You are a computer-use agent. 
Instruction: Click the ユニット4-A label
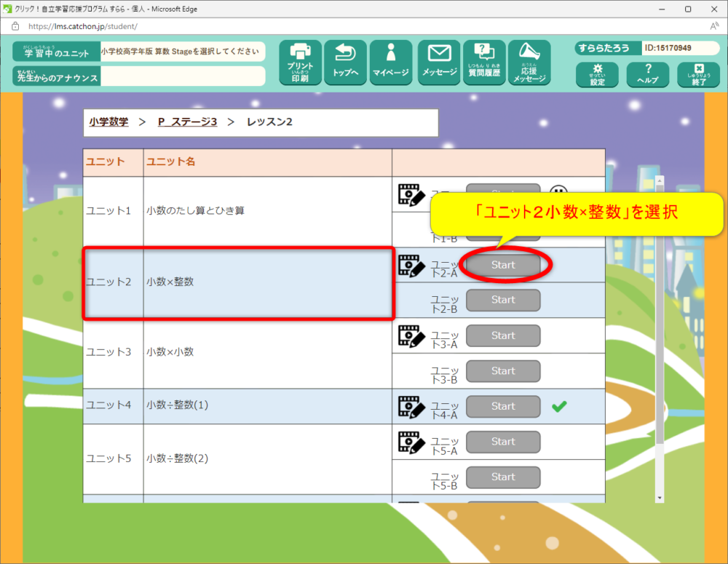(445, 411)
